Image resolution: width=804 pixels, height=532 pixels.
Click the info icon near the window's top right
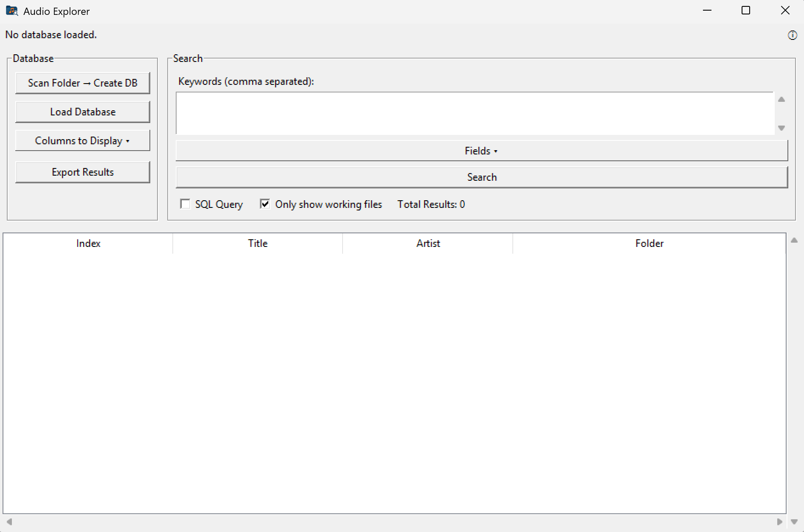click(792, 35)
